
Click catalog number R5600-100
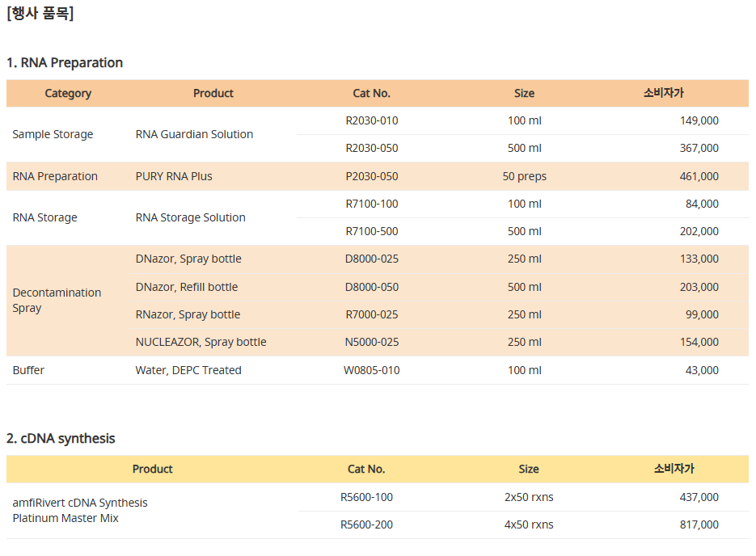pos(366,497)
